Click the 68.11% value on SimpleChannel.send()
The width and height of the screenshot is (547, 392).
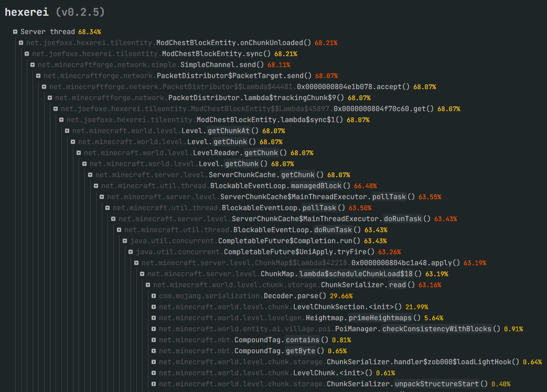click(x=278, y=65)
